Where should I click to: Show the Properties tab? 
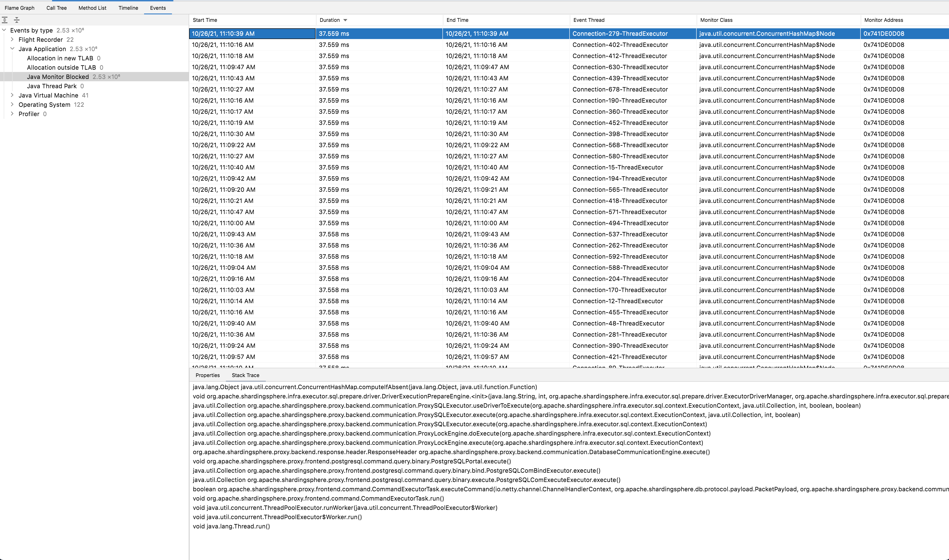click(207, 375)
